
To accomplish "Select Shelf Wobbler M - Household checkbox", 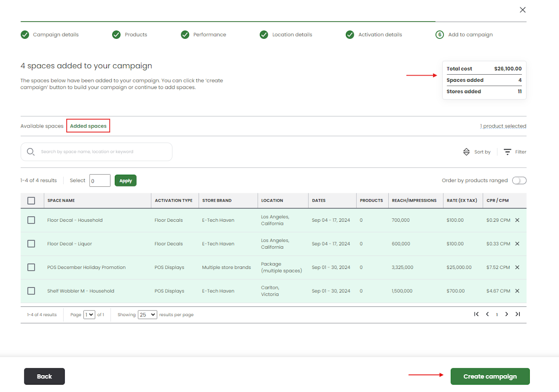I will click(31, 291).
